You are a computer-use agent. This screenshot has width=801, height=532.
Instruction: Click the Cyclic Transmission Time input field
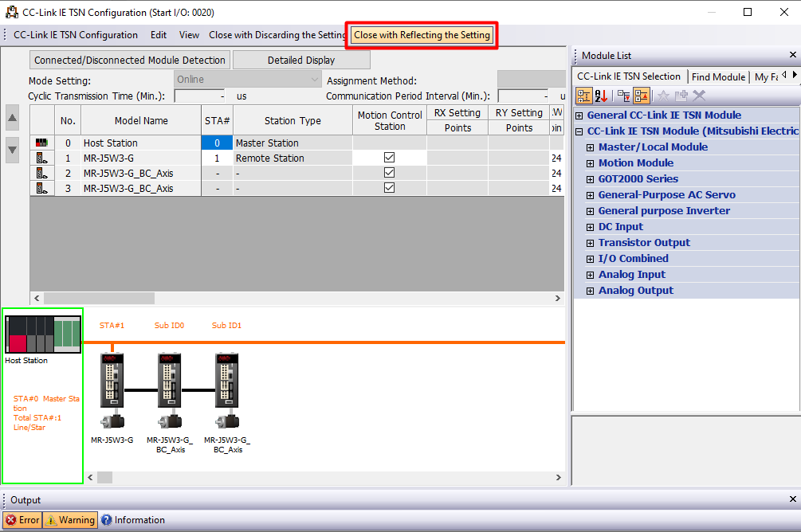(x=200, y=96)
